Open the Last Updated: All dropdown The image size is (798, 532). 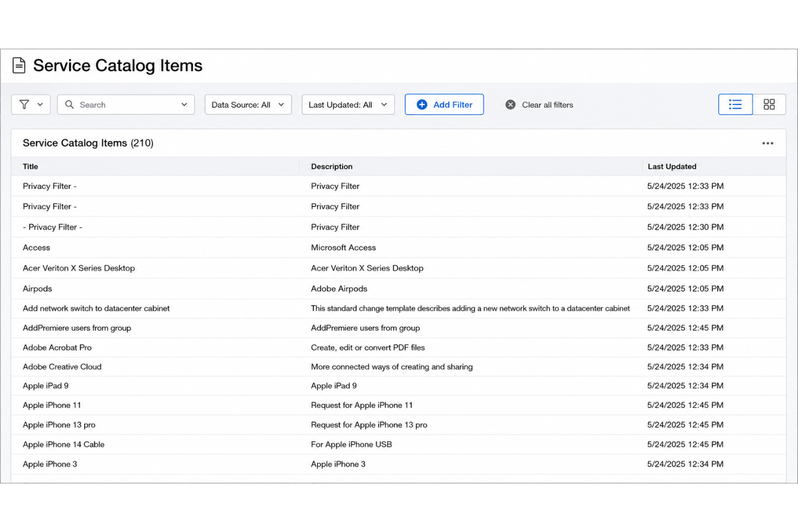[348, 105]
